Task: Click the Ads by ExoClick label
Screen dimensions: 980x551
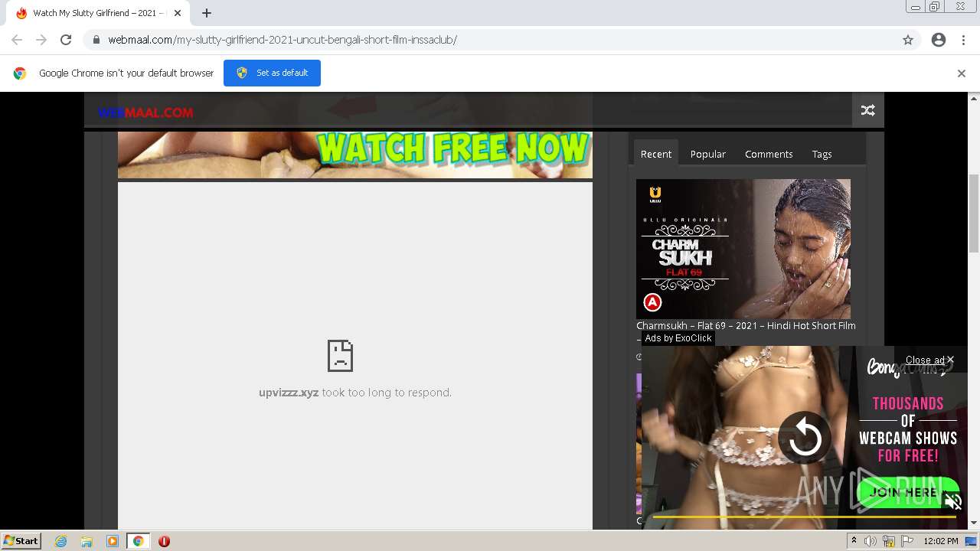Action: click(x=678, y=338)
